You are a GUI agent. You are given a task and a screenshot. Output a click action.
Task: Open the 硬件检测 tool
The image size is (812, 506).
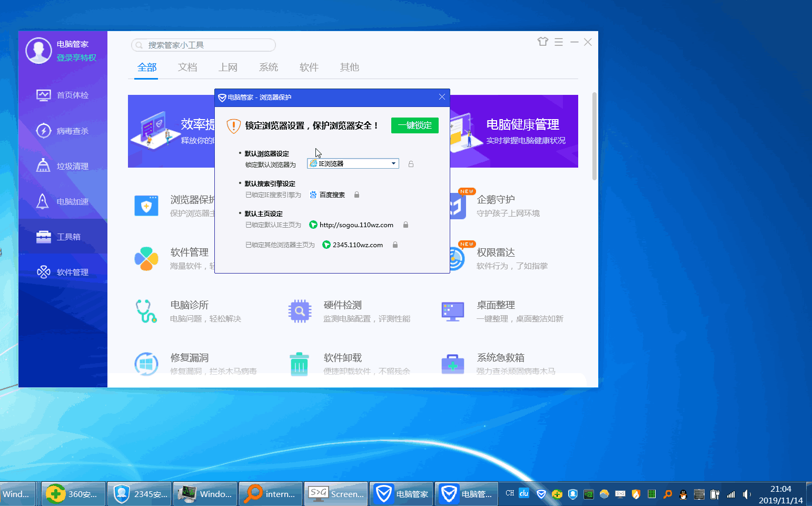pyautogui.click(x=341, y=305)
